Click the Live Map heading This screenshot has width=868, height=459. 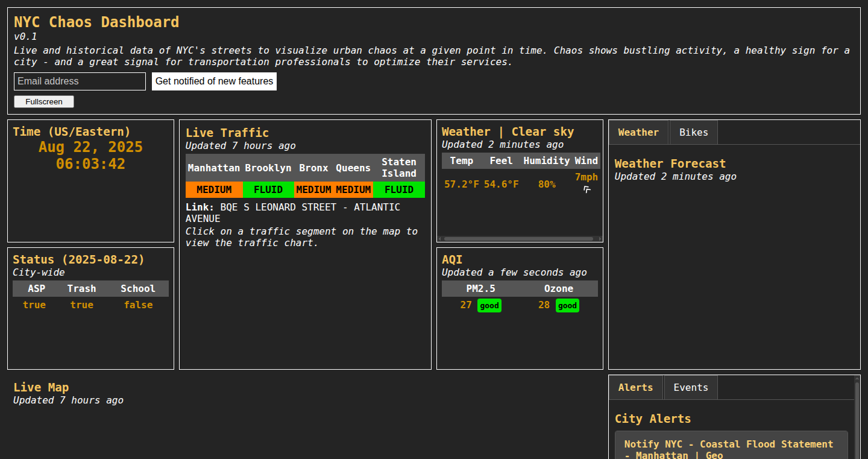tap(41, 387)
